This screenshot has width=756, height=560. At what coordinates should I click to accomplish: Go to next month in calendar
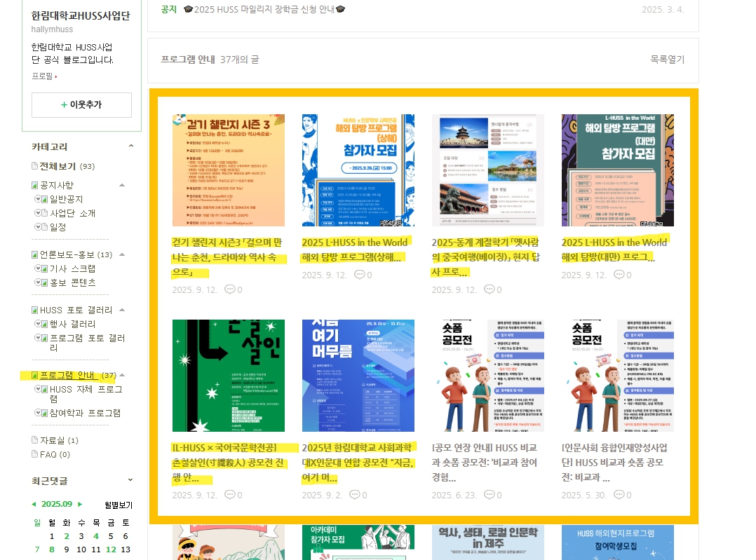[x=80, y=504]
